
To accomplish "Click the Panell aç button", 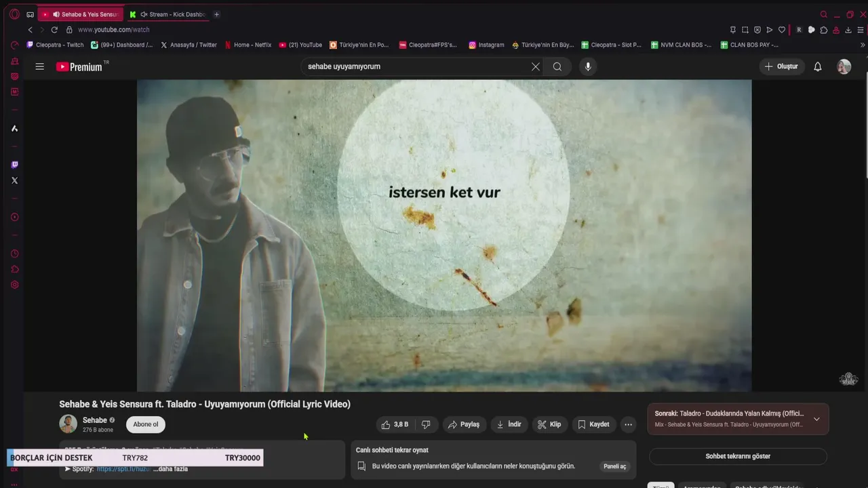I will tap(615, 466).
